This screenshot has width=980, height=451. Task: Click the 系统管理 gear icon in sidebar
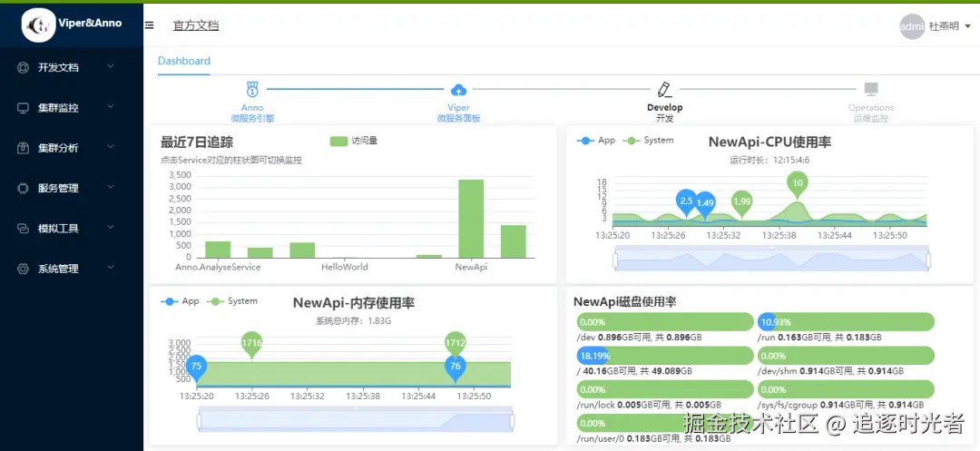[23, 269]
